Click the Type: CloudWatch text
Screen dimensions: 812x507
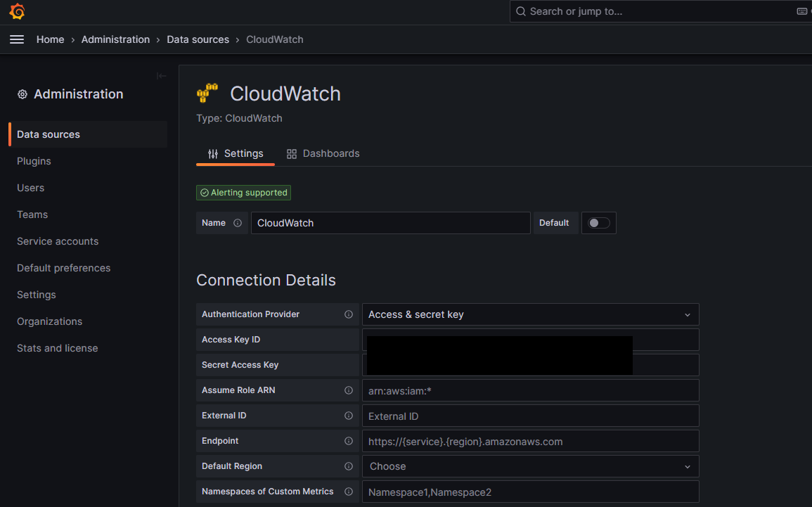pos(239,119)
